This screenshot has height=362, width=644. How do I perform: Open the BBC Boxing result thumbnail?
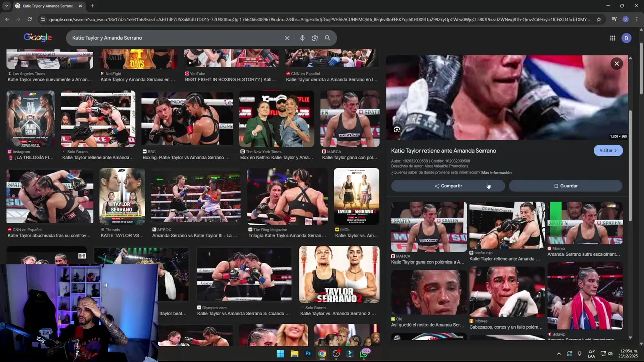[x=187, y=119]
